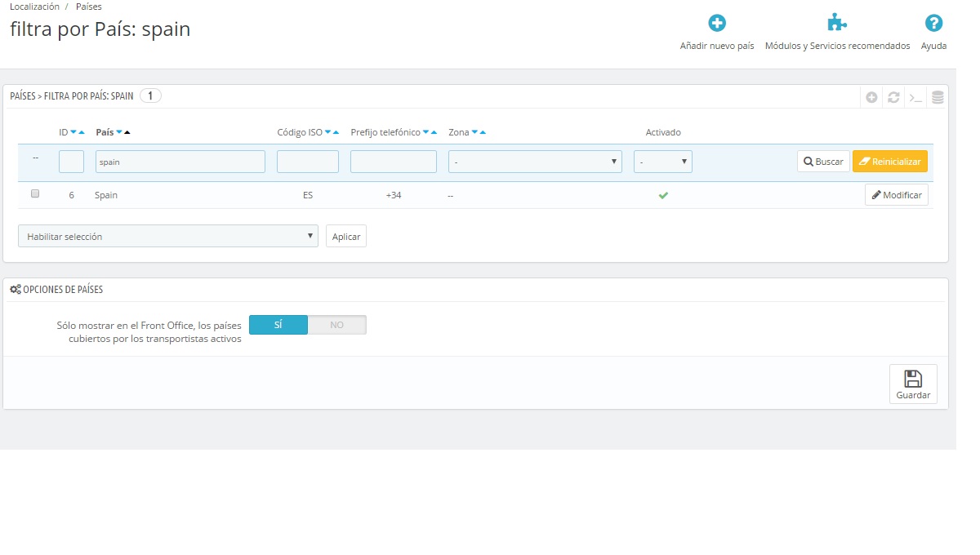Click the ID 6 cell
The height and width of the screenshot is (555, 980).
point(72,195)
